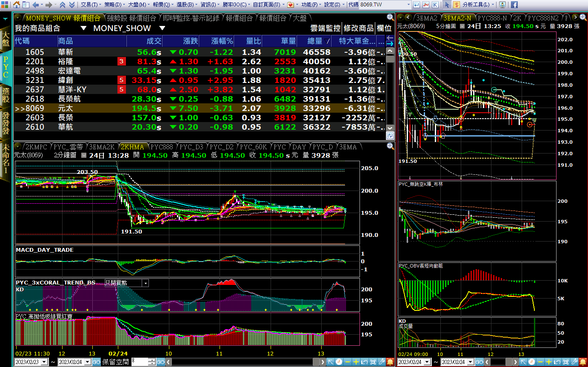Toggle the checkbox beside 5分鐘圖 label
588x367 pixels.
(x=461, y=26)
